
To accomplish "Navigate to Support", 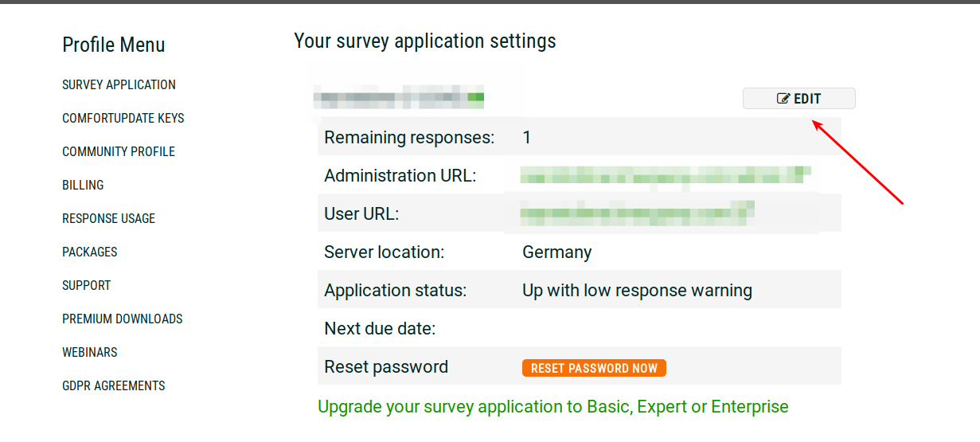I will point(86,285).
